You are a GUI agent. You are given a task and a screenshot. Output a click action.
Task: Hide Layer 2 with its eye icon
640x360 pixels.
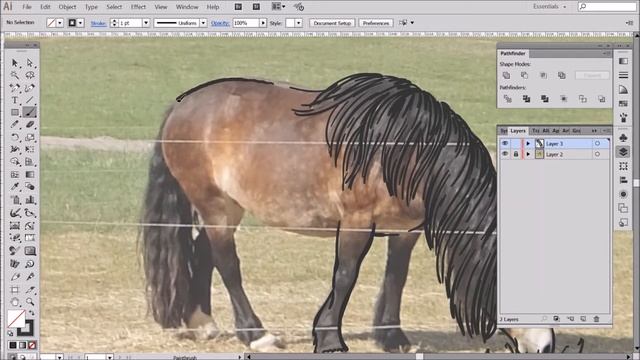505,154
